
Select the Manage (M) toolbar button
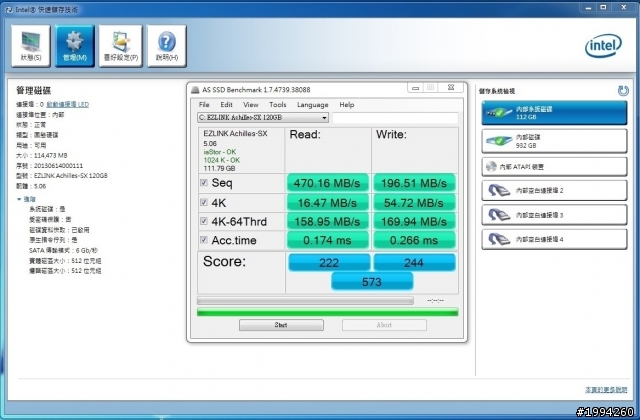tap(75, 46)
